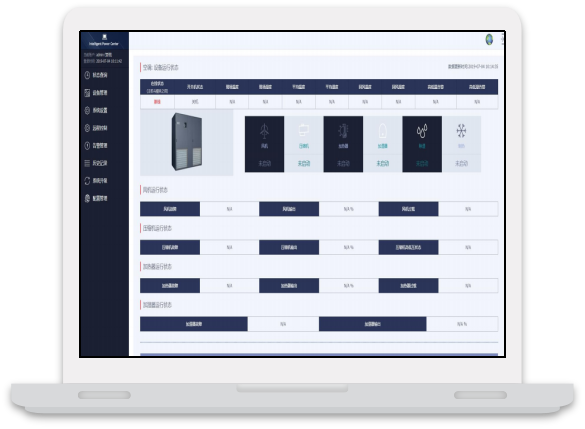Click the globe icon in top-right header
Viewport: 585px width, 429px height.
(489, 39)
